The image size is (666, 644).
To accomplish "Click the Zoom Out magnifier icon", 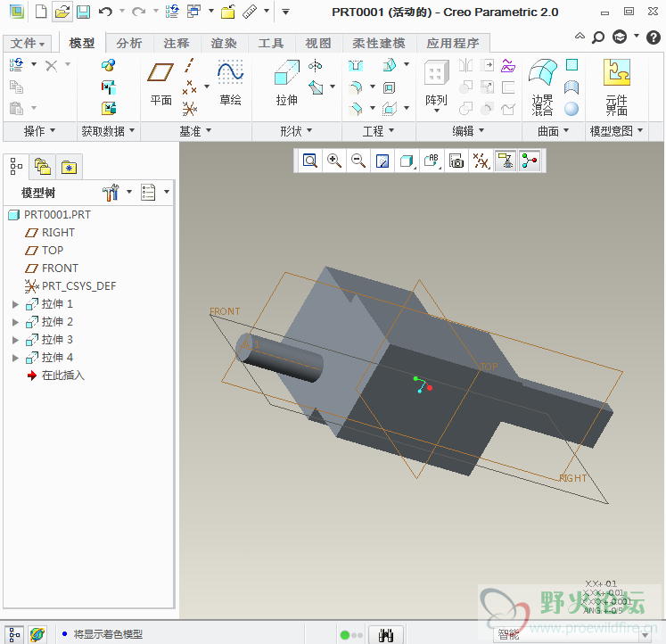I will pos(358,161).
